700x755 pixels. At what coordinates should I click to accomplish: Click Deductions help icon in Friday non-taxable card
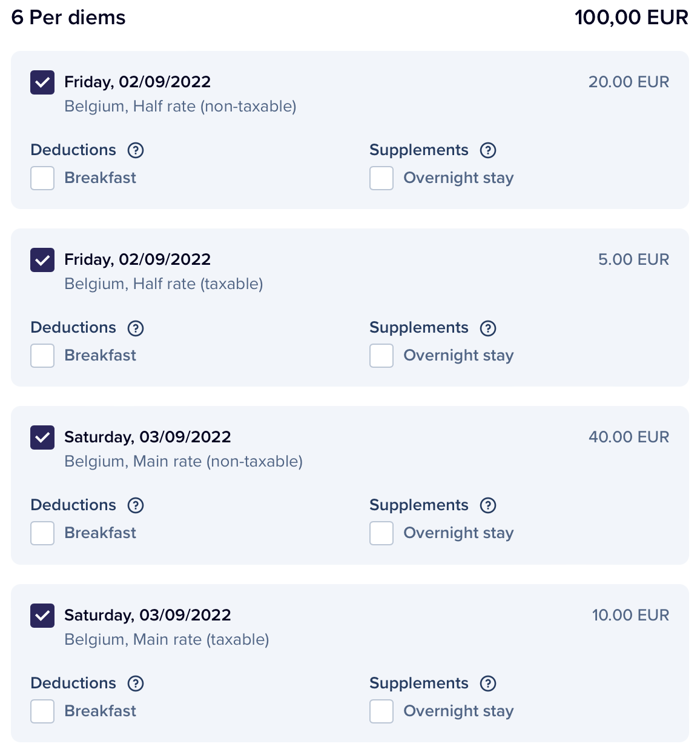click(136, 150)
